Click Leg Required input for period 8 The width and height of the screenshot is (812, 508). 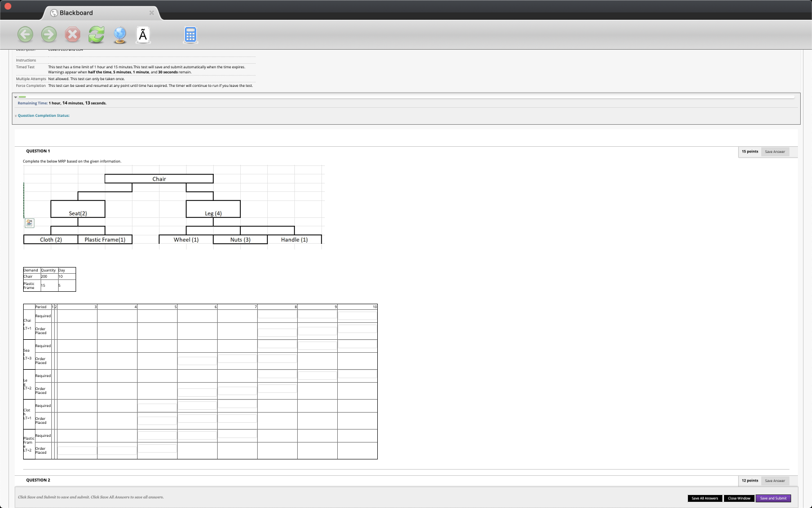coord(277,374)
